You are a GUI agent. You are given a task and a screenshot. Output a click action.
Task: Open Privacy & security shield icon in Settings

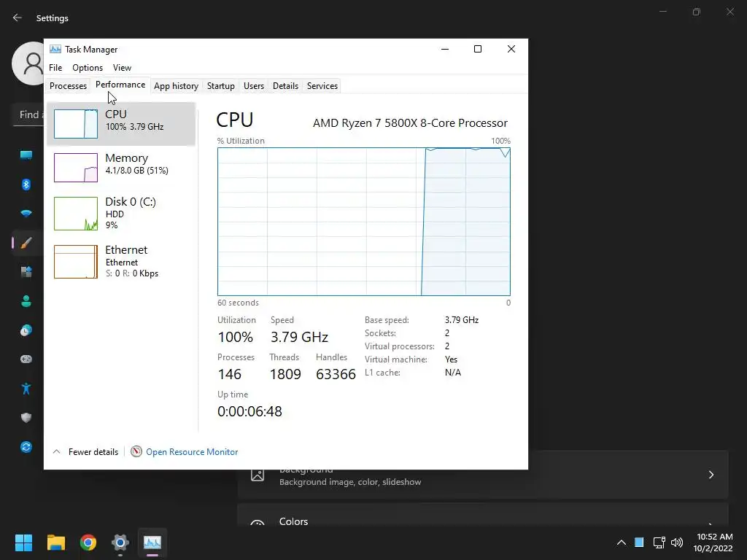pos(26,418)
